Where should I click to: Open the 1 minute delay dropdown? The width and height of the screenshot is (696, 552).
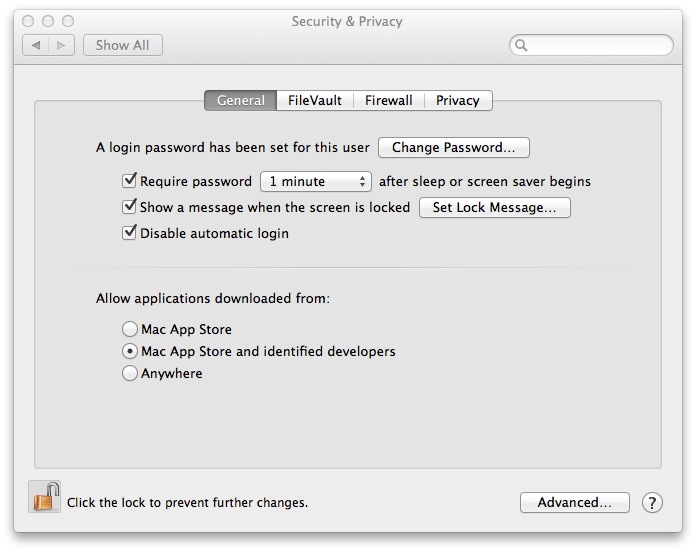coord(315,181)
